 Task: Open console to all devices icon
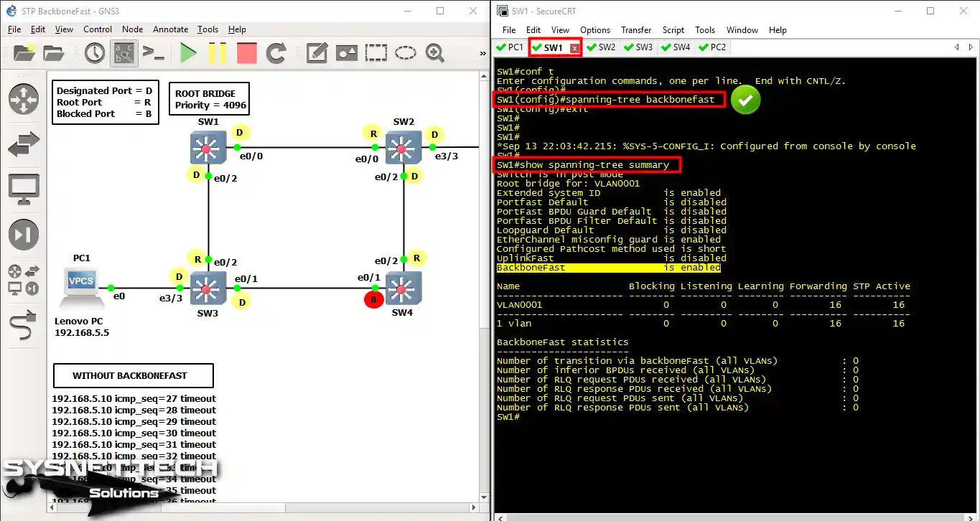click(154, 53)
